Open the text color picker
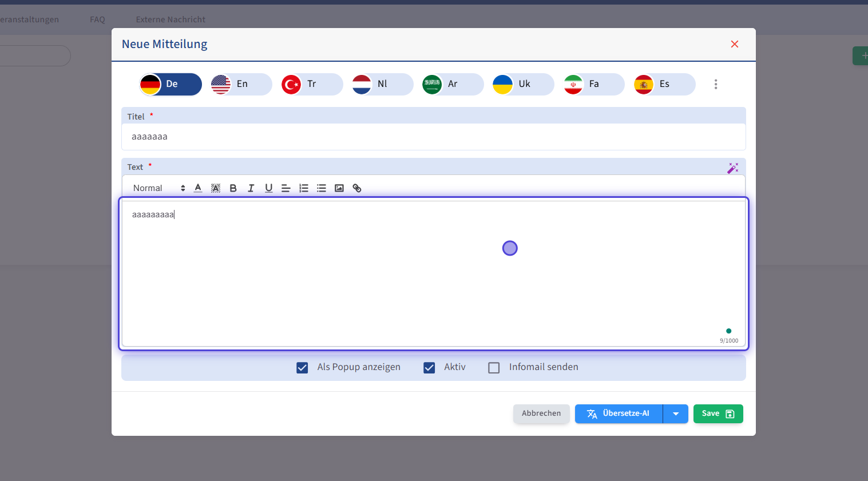The width and height of the screenshot is (868, 481). click(198, 188)
